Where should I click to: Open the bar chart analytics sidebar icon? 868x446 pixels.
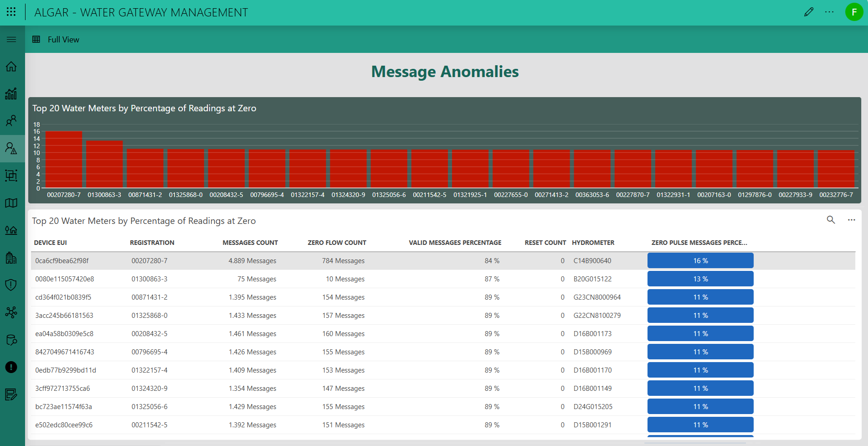(x=11, y=93)
